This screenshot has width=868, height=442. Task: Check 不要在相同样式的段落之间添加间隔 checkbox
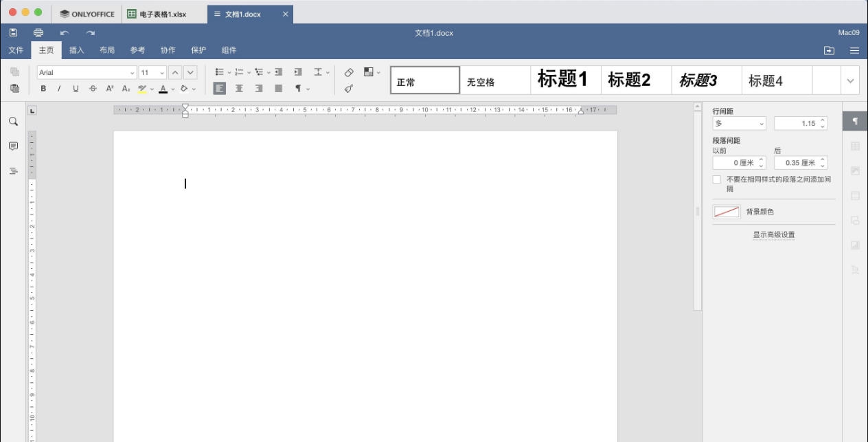(x=716, y=179)
